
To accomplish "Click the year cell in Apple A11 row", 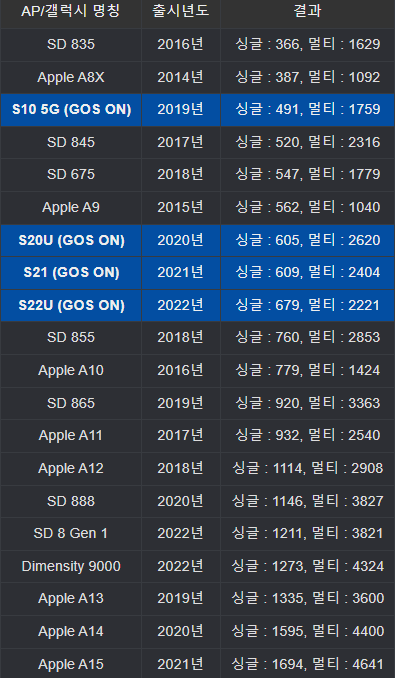I will [181, 435].
